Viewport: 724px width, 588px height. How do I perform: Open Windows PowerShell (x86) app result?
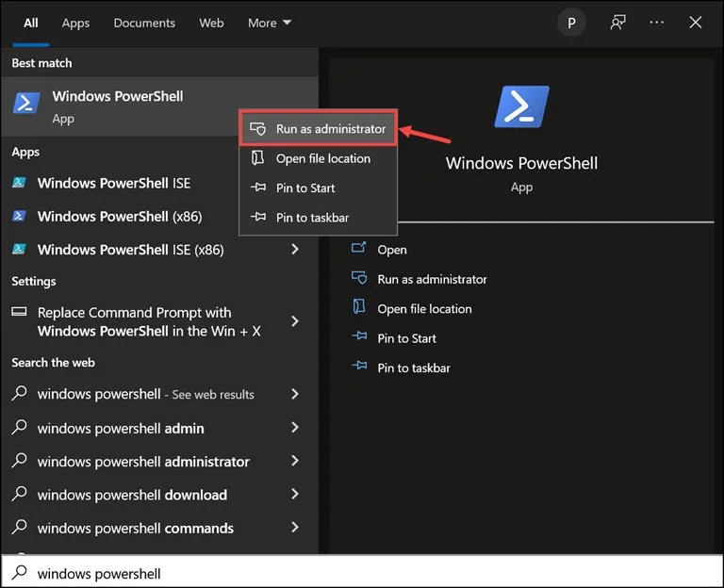120,217
